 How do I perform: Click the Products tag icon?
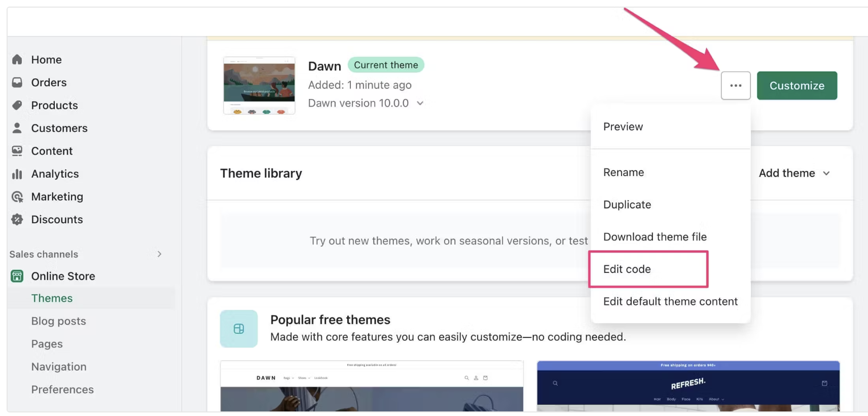[17, 105]
